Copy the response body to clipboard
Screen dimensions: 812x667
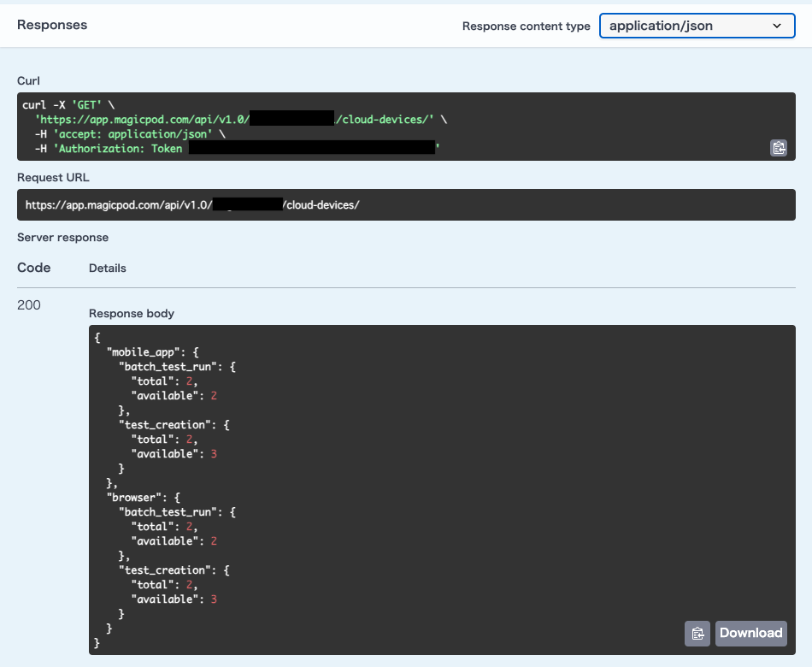(697, 634)
